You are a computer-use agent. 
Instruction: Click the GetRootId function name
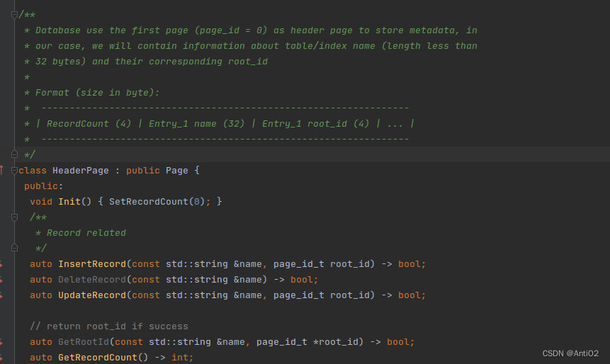pos(83,342)
